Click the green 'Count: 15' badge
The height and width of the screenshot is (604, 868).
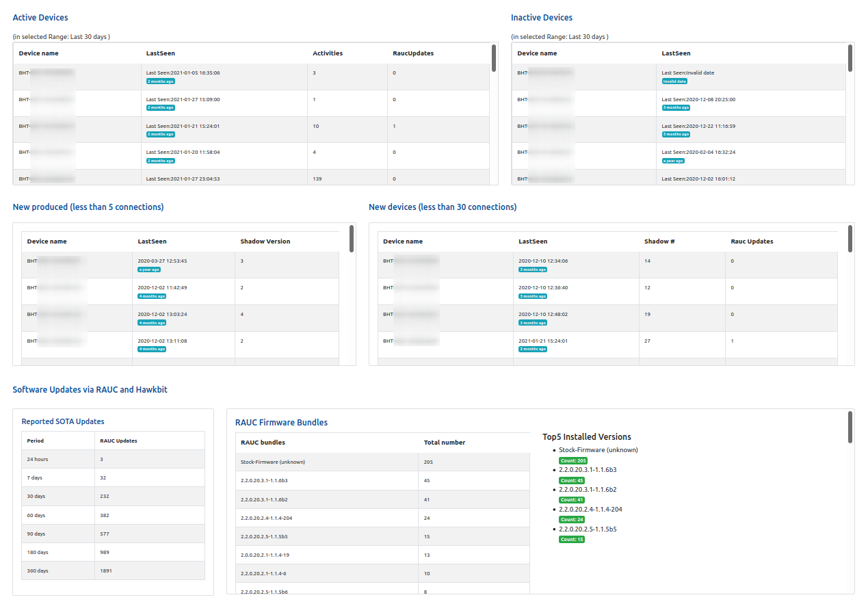point(572,540)
